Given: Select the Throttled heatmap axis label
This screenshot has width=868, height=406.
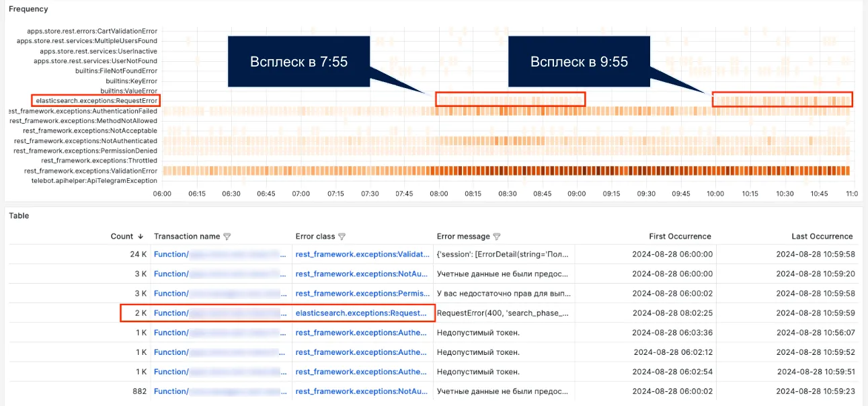Looking at the screenshot, I should 100,161.
